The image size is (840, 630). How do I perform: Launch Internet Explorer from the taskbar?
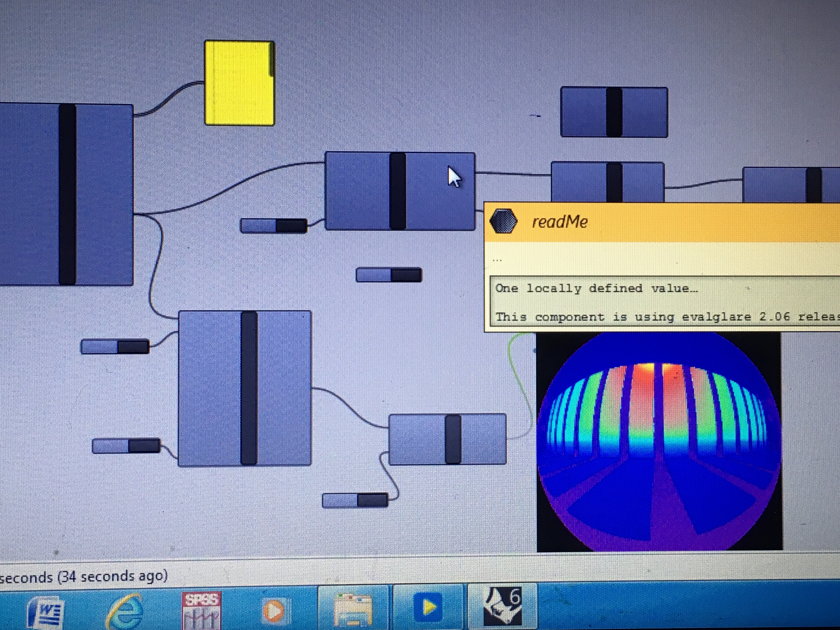point(125,612)
